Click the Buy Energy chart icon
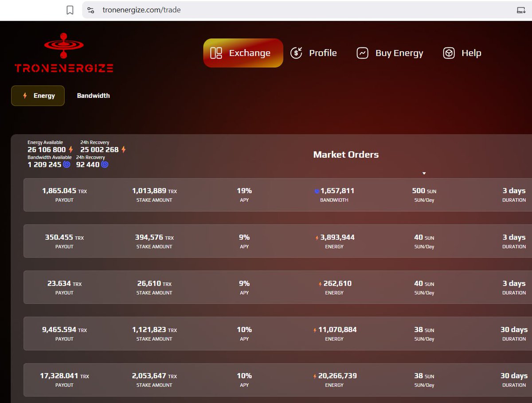This screenshot has height=403, width=532. click(x=363, y=53)
